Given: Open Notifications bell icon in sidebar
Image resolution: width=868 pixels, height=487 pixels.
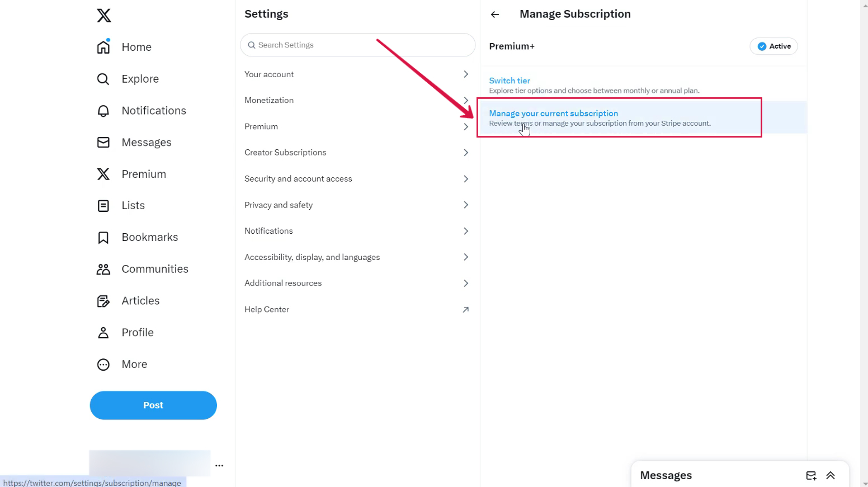Looking at the screenshot, I should point(103,111).
